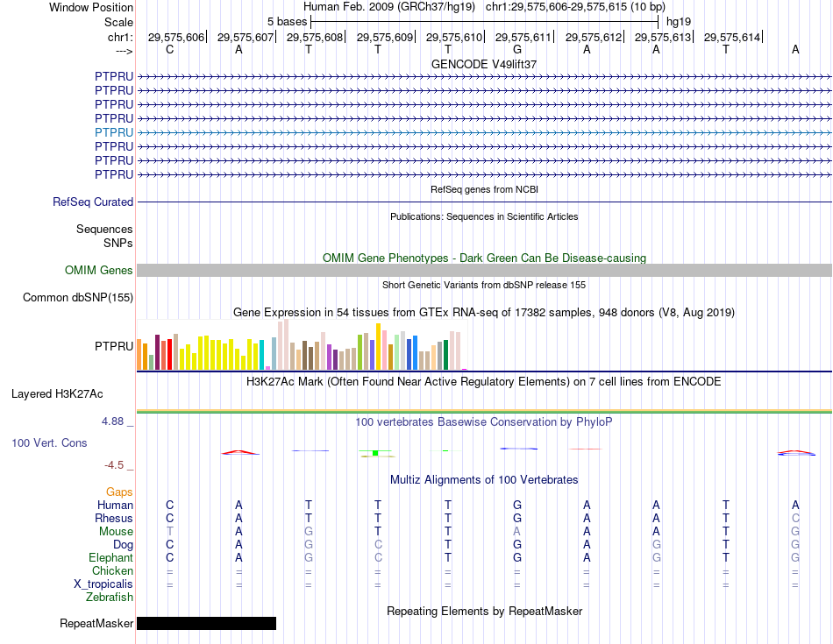This screenshot has width=833, height=644.
Task: Click position label 29,575,608
Action: [x=315, y=37]
